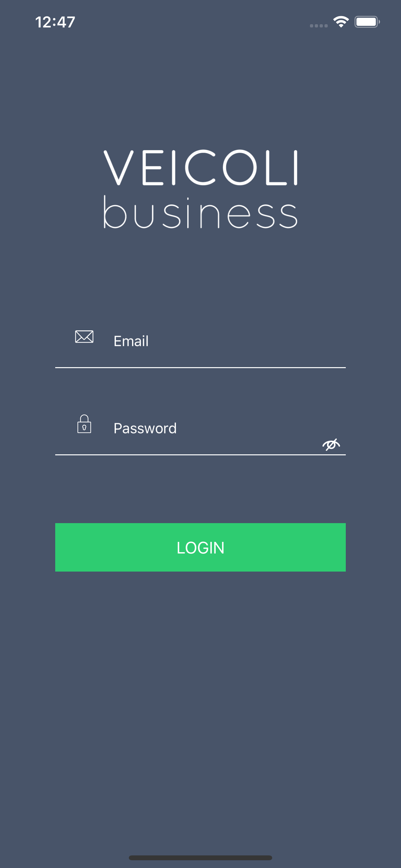Click the green LOGIN button
This screenshot has width=401, height=868.
tap(200, 547)
